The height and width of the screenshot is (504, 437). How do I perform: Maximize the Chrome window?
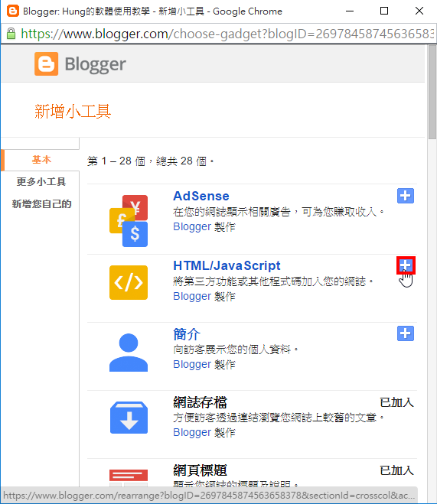(x=384, y=11)
